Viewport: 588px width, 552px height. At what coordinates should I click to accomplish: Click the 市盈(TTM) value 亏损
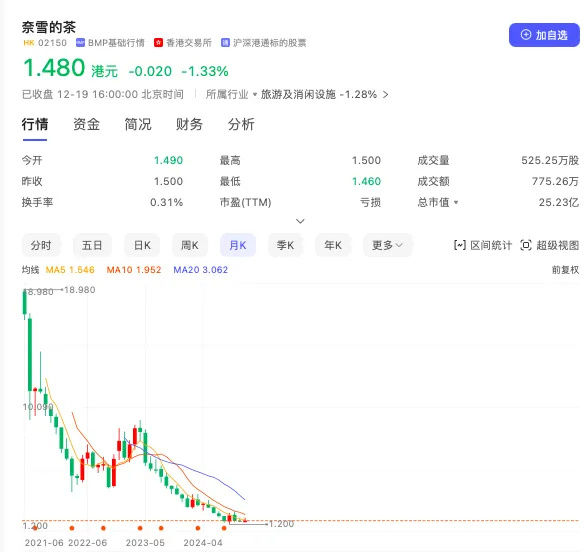click(x=370, y=202)
